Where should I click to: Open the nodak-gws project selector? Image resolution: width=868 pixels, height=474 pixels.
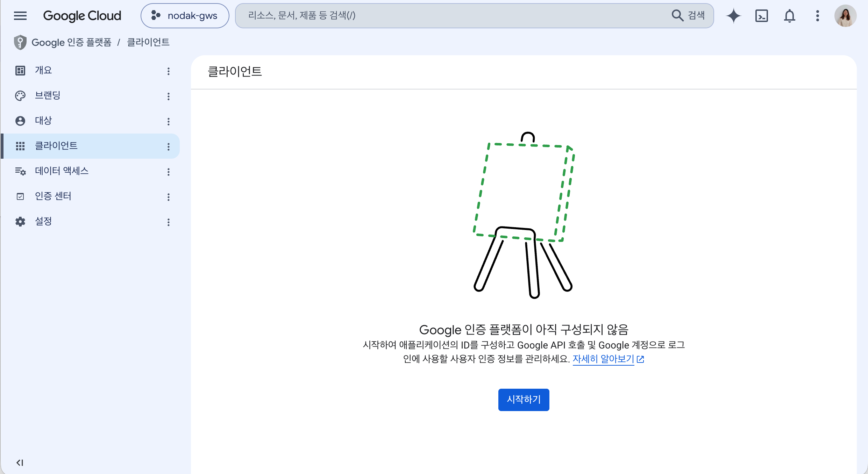pyautogui.click(x=185, y=16)
